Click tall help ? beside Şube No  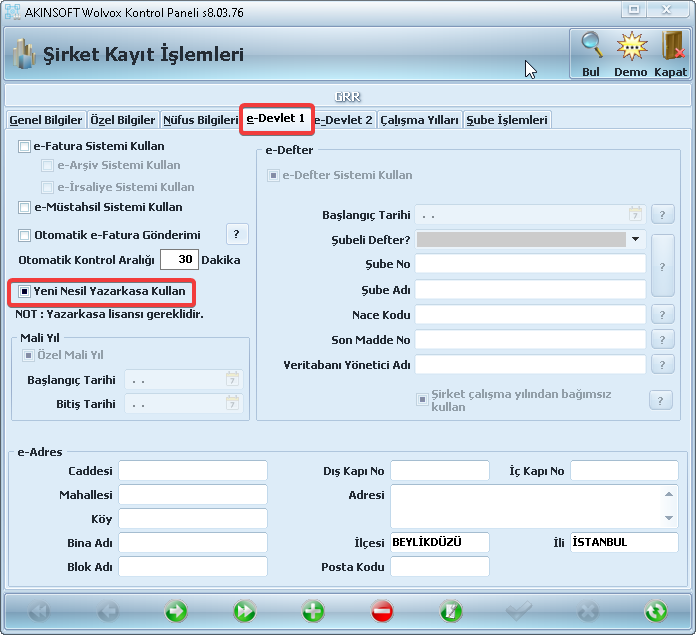(662, 266)
